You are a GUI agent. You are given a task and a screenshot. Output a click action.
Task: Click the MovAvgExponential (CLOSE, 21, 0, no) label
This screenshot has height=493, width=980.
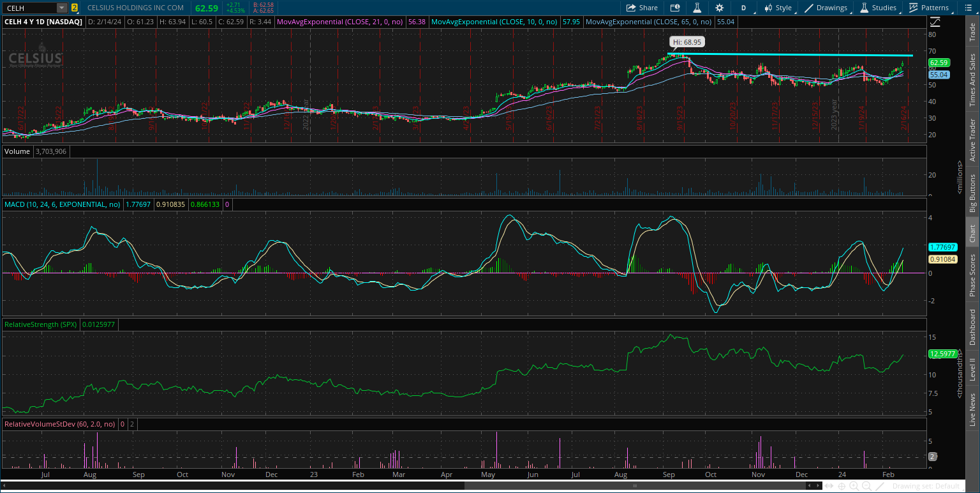[x=341, y=21]
